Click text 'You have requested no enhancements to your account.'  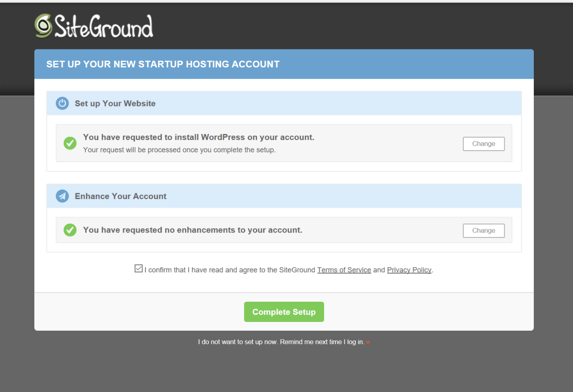tap(192, 230)
